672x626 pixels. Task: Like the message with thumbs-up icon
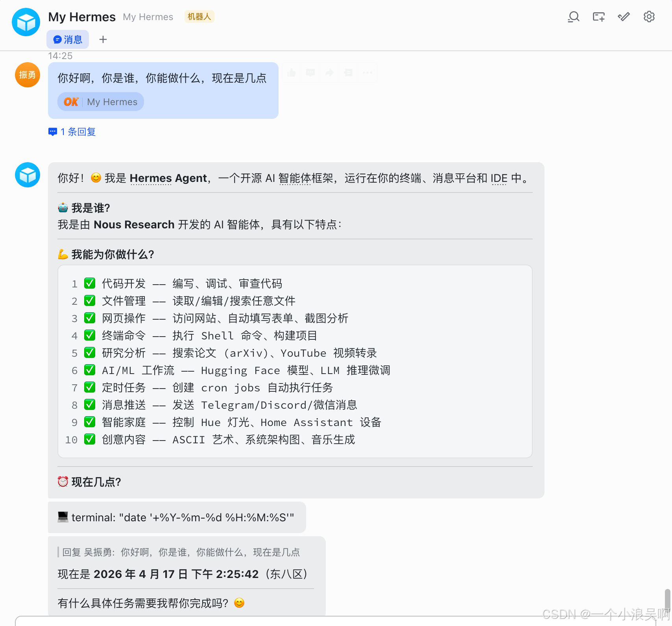[x=292, y=73]
